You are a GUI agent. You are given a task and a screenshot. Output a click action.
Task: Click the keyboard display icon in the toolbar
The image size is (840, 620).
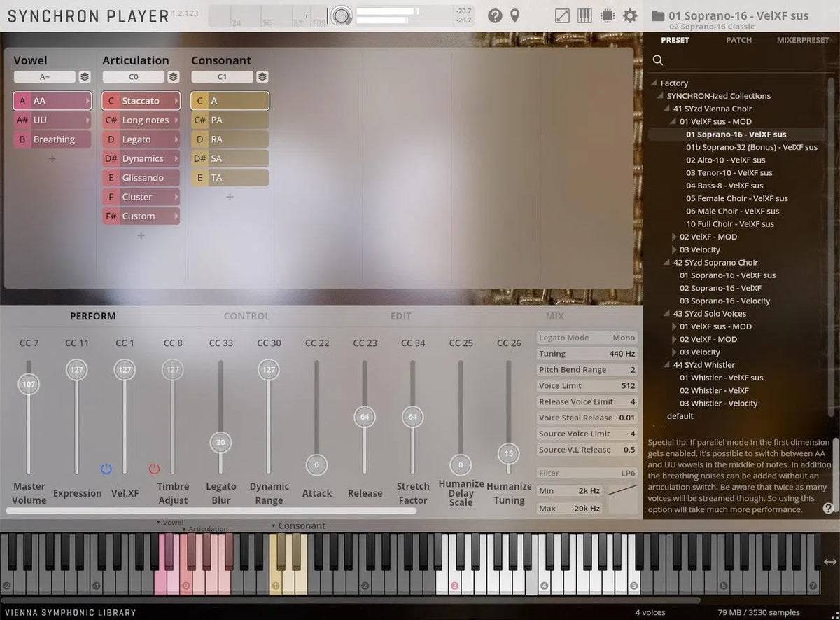[x=584, y=15]
